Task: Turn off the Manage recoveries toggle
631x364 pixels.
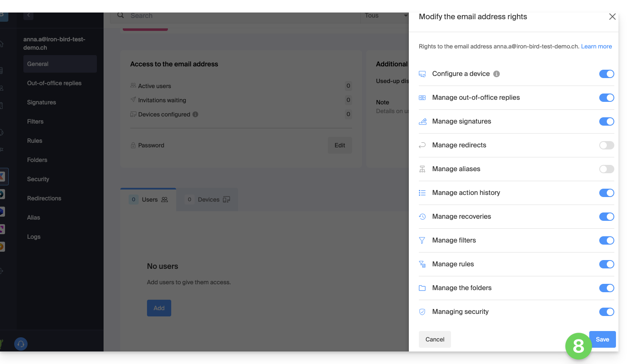Action: tap(606, 217)
